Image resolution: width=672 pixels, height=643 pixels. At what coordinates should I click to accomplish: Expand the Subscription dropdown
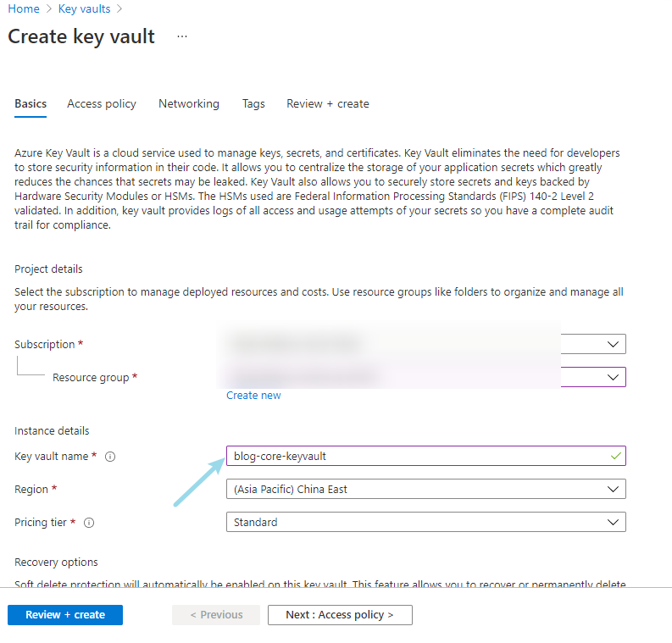[x=614, y=344]
